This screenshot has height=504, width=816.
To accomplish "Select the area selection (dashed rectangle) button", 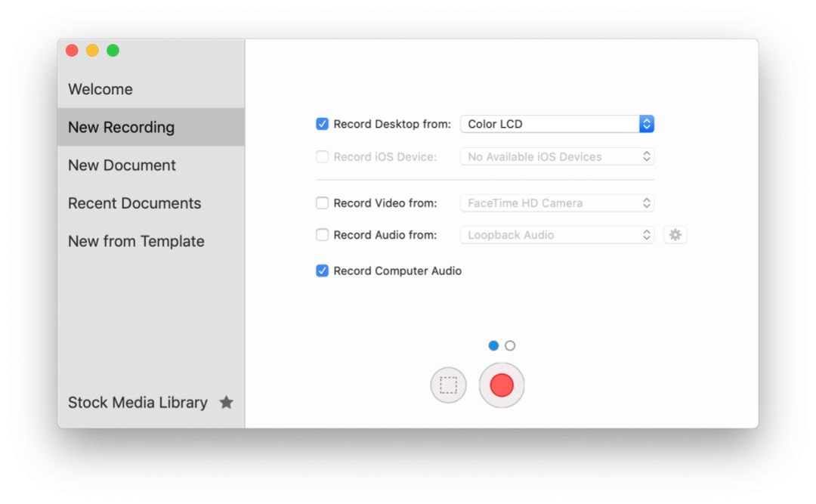I will coord(448,385).
